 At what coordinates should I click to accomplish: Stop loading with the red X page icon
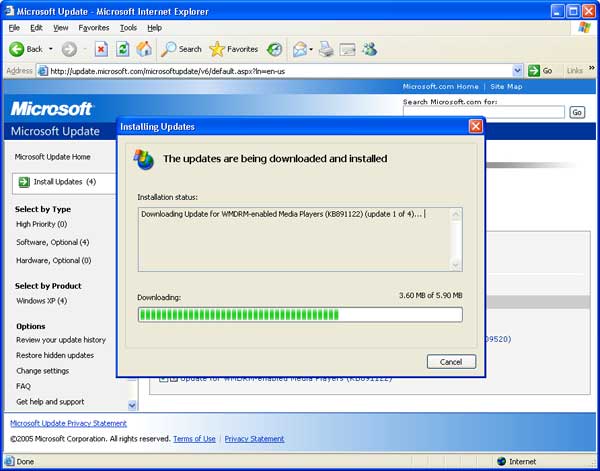(x=101, y=49)
